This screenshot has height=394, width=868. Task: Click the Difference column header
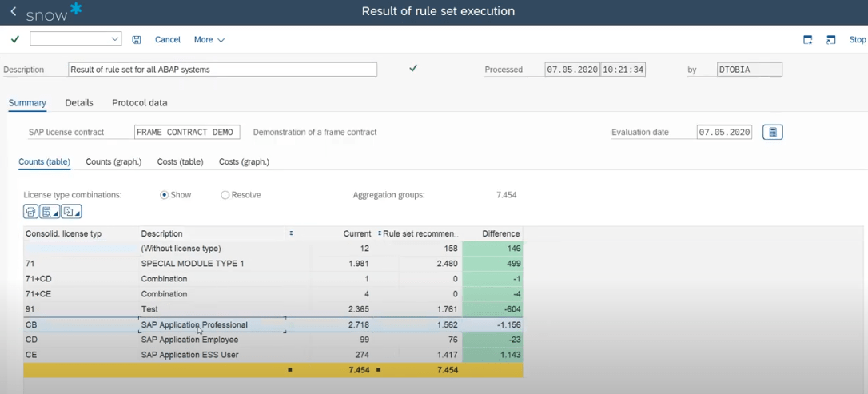[x=492, y=233]
